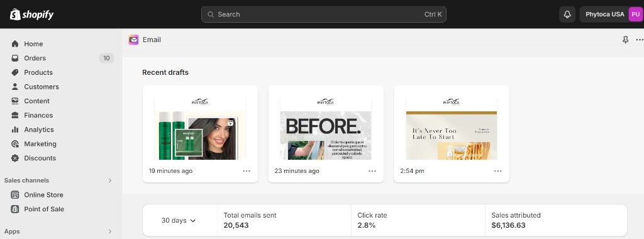Screen dimensions: 644x239
Task: Click the Total emails sent metric
Action: point(284,221)
